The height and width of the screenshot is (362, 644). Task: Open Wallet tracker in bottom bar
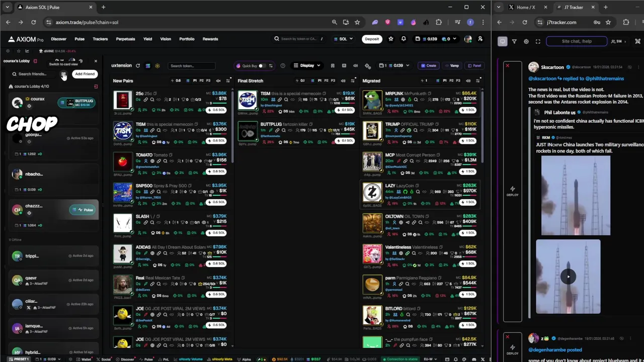(x=84, y=359)
